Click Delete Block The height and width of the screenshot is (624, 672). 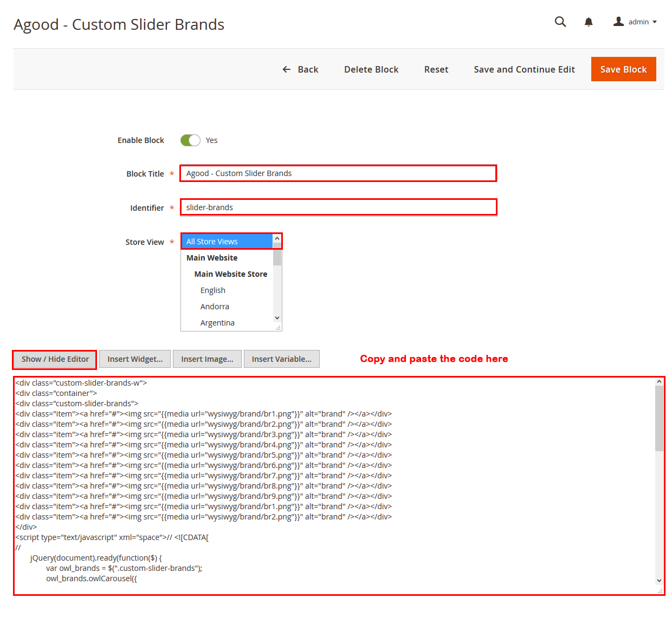(371, 69)
